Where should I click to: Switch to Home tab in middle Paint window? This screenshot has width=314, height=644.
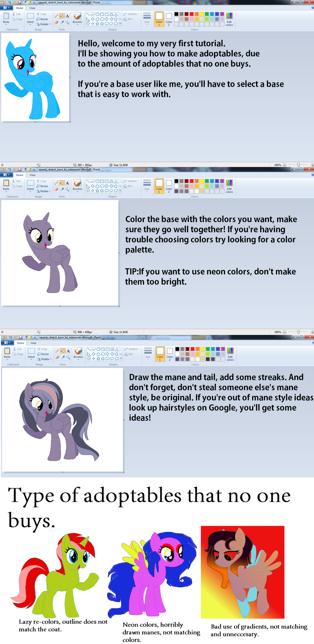20,175
